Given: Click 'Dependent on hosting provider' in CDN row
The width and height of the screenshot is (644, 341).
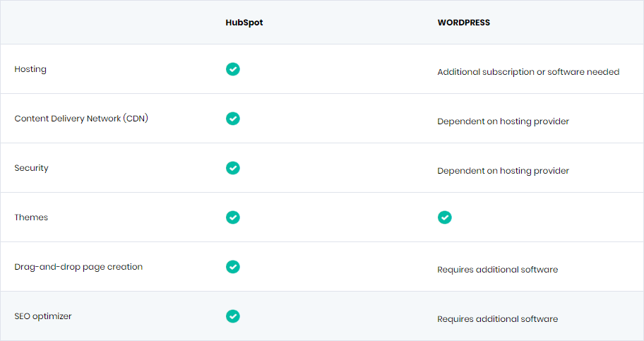Looking at the screenshot, I should (x=503, y=121).
